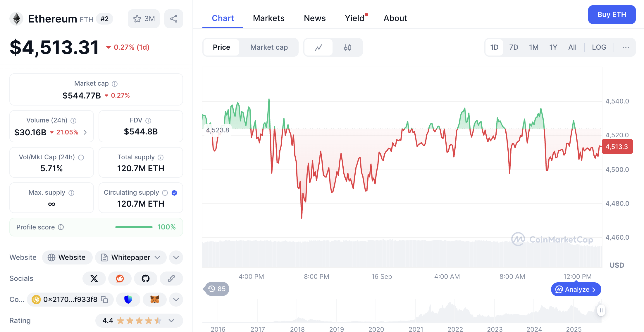This screenshot has width=644, height=332.
Task: Open Market cap info tooltip icon
Action: click(x=115, y=84)
